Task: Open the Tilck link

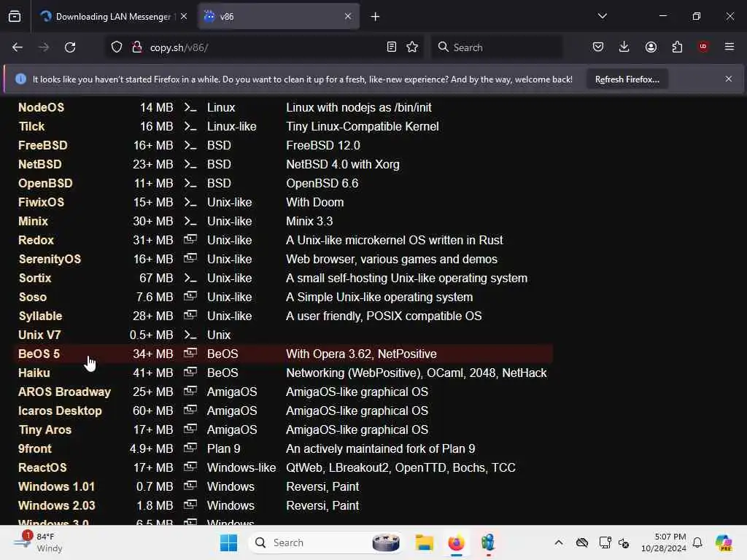Action: pyautogui.click(x=31, y=127)
